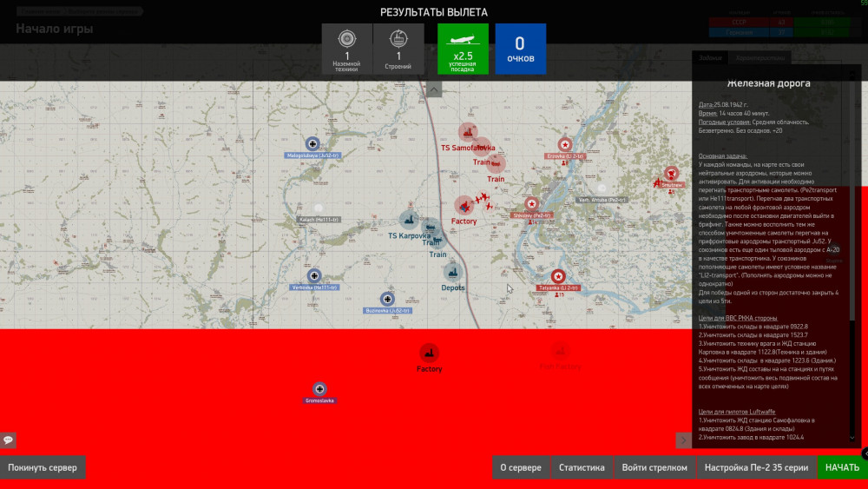Screen dimensions: 868x489
Task: Click the TS Samofalovka station target icon
Action: (x=469, y=132)
